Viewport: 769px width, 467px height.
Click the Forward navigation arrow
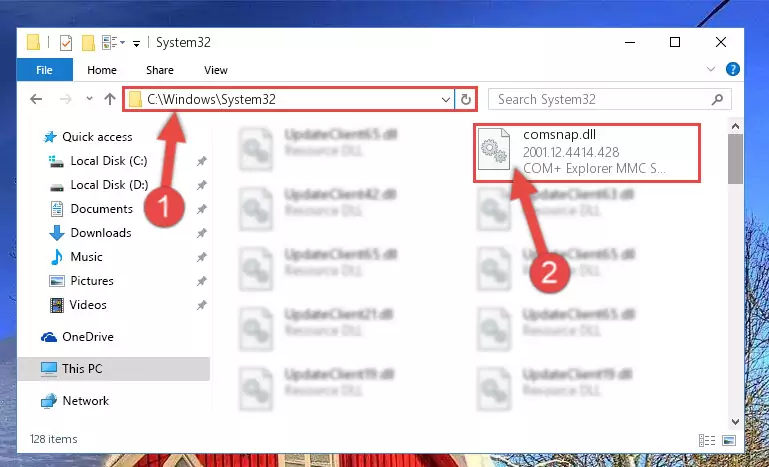[x=65, y=100]
